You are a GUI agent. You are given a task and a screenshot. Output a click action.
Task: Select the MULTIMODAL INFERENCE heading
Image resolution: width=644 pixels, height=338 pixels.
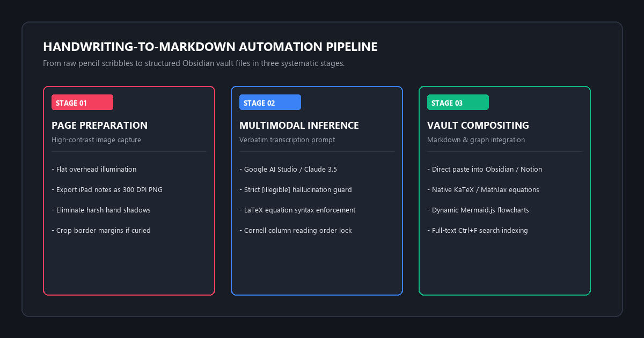[x=299, y=126]
